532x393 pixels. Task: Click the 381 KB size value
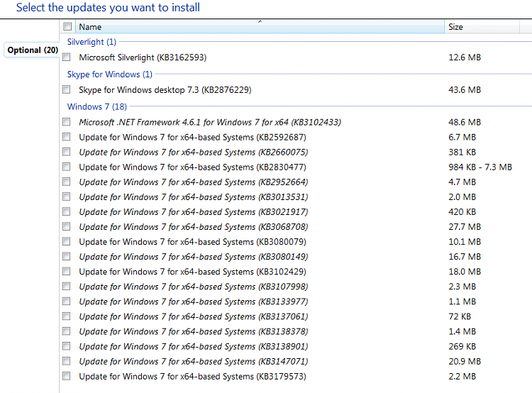click(x=462, y=152)
